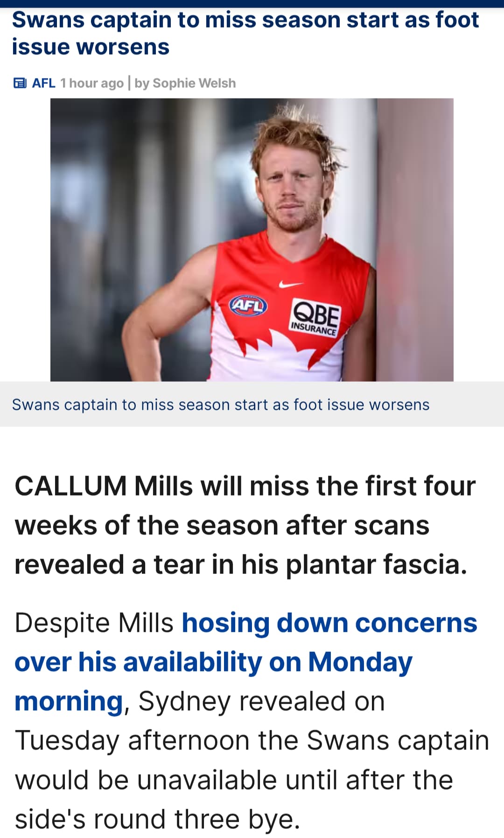Tap the headline about Swans captain missing season start
The height and width of the screenshot is (838, 504).
pyautogui.click(x=245, y=33)
